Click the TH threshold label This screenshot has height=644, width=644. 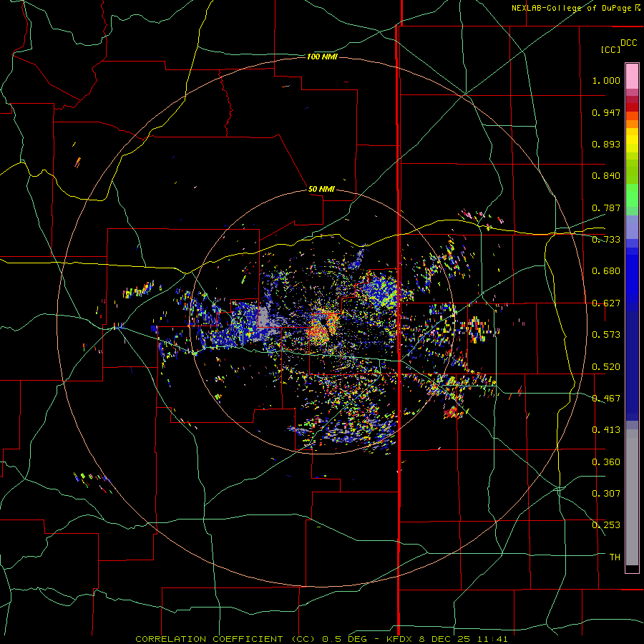pyautogui.click(x=615, y=557)
